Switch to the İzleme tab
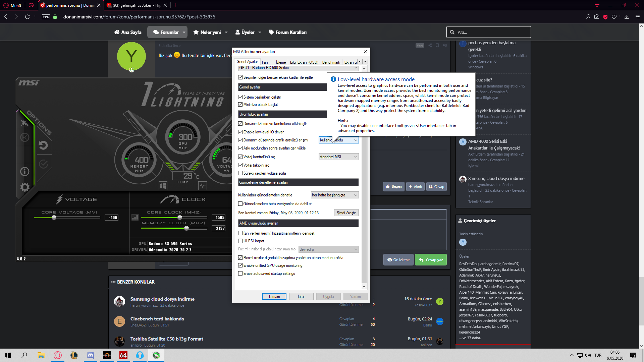Image resolution: width=644 pixels, height=362 pixels. 281,62
